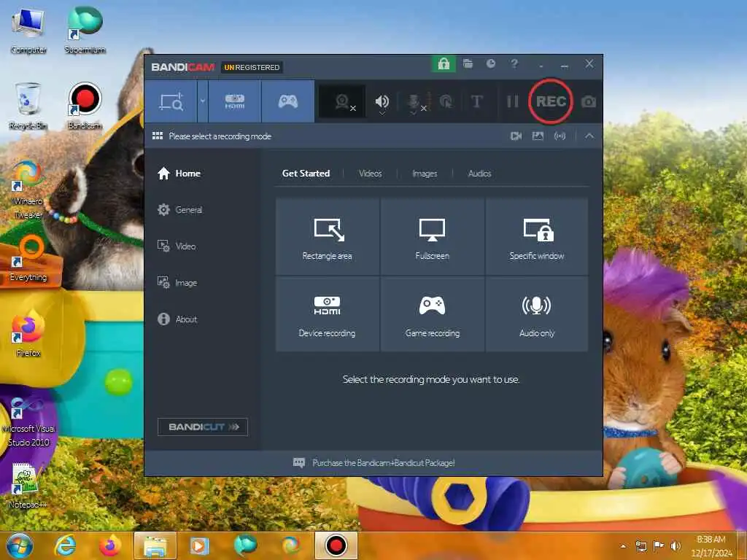This screenshot has height=560, width=747.
Task: Click the pause recording button
Action: click(x=512, y=101)
